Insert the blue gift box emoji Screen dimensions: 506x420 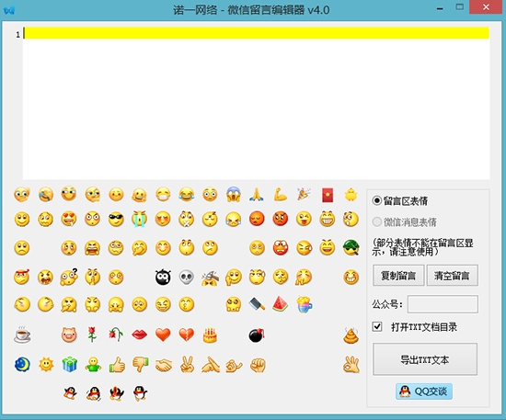[69, 365]
